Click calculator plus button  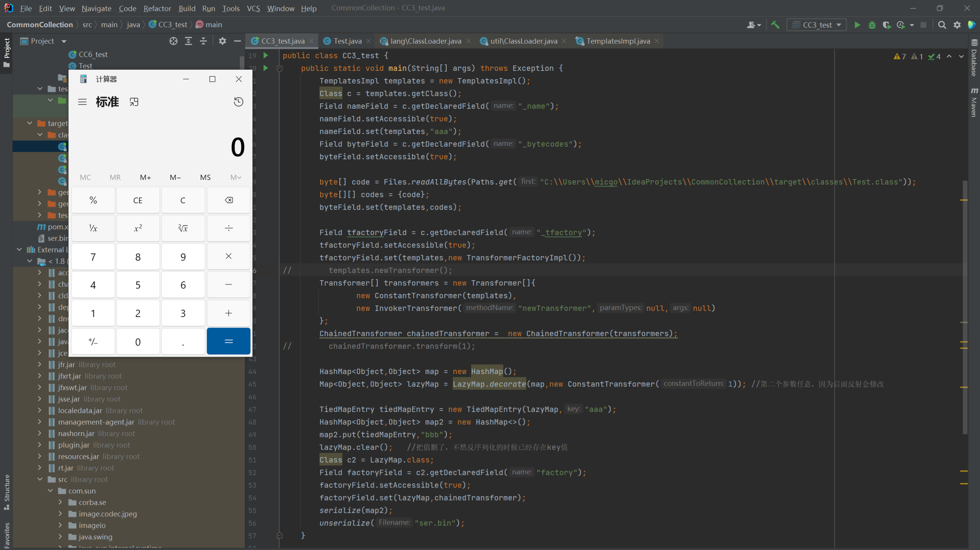229,313
